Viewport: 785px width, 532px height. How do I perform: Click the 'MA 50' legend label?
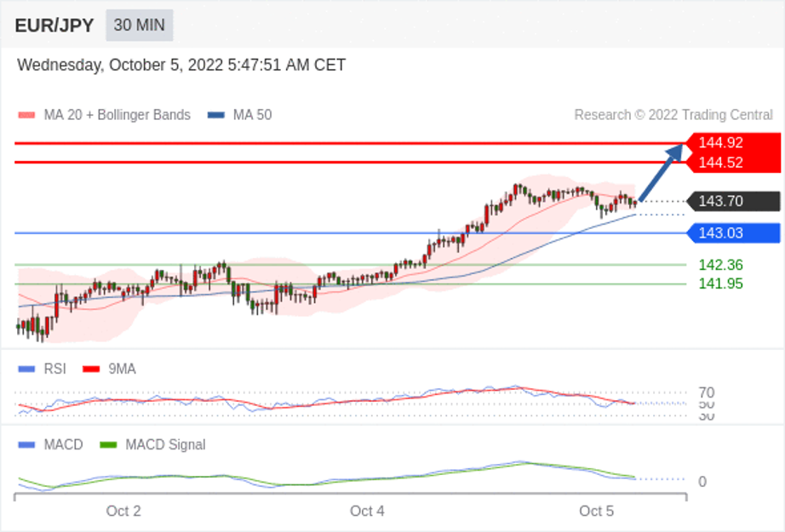pyautogui.click(x=252, y=115)
